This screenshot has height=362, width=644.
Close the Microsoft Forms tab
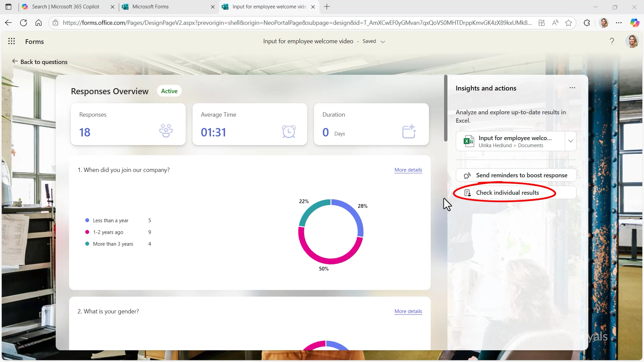pyautogui.click(x=213, y=7)
